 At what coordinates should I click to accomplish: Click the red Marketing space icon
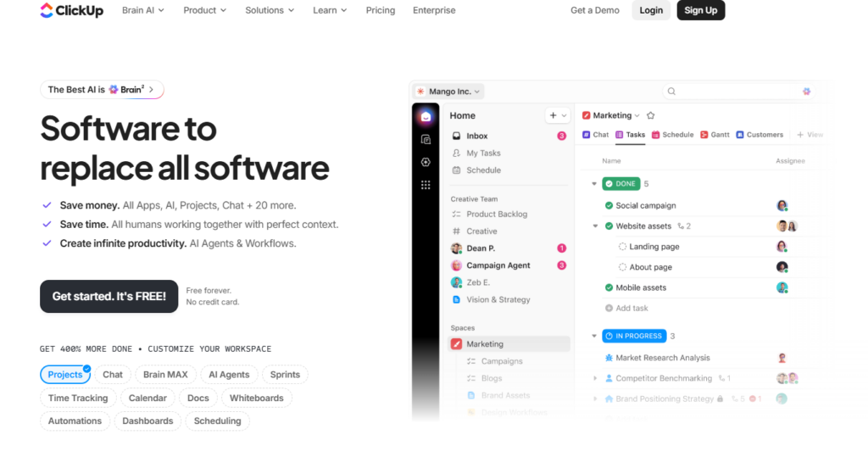click(456, 344)
